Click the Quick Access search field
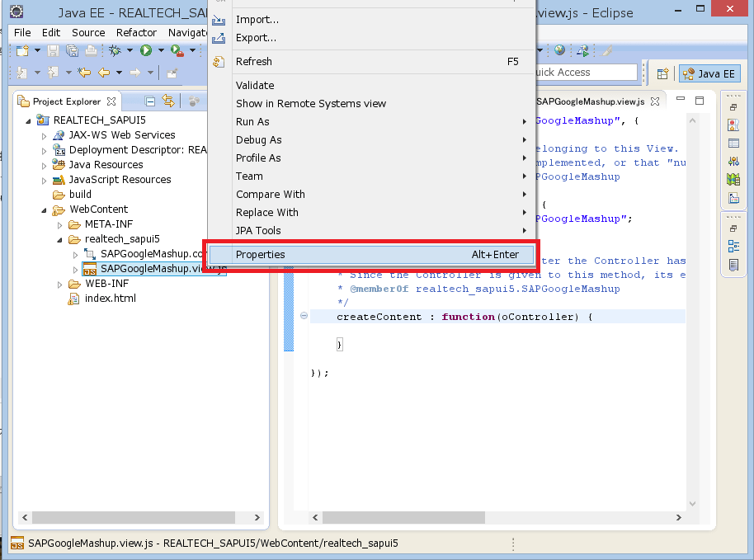The image size is (754, 560). point(587,72)
